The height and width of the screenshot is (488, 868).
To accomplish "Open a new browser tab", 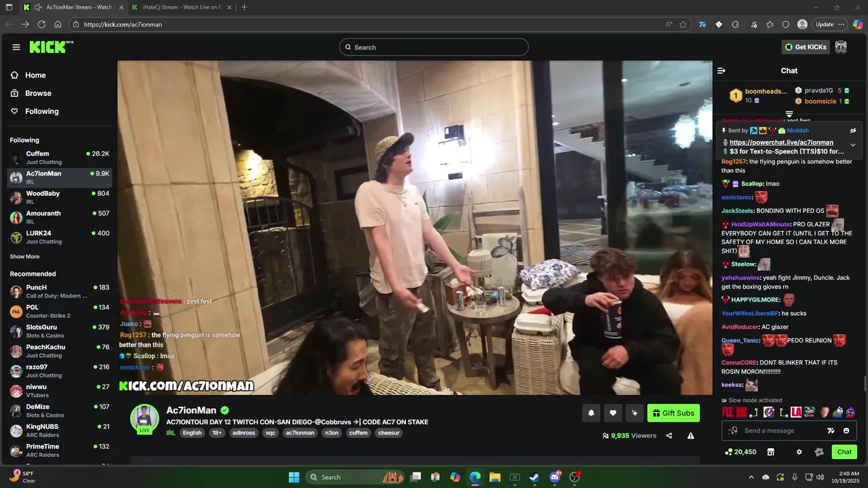I will [244, 7].
